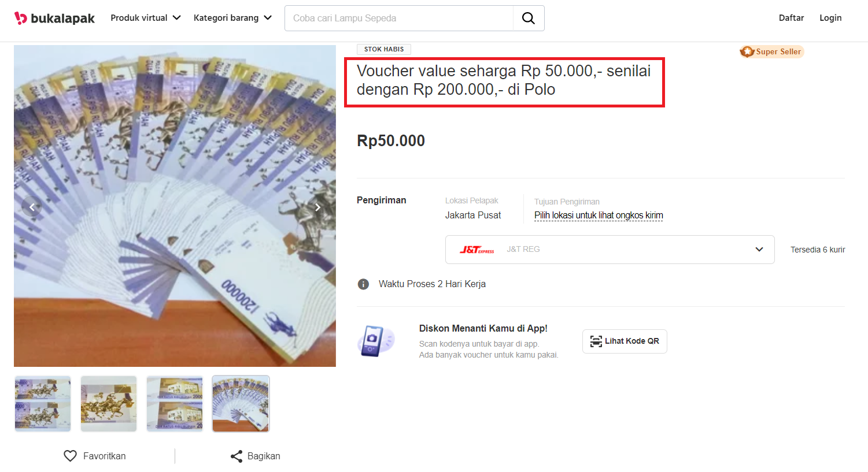Click the Waktu Proses info icon

[363, 284]
